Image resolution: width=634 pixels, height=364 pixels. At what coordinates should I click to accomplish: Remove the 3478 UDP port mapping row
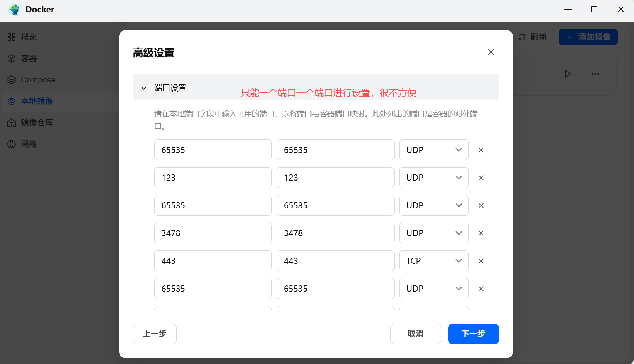pyautogui.click(x=481, y=233)
